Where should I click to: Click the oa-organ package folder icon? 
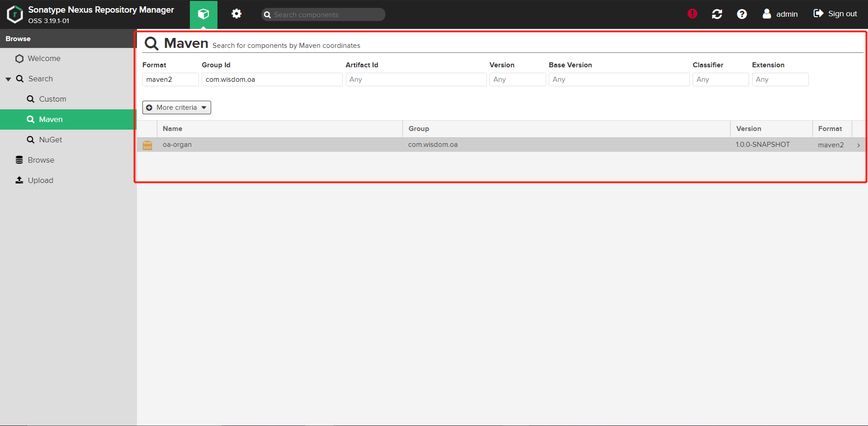tap(147, 145)
